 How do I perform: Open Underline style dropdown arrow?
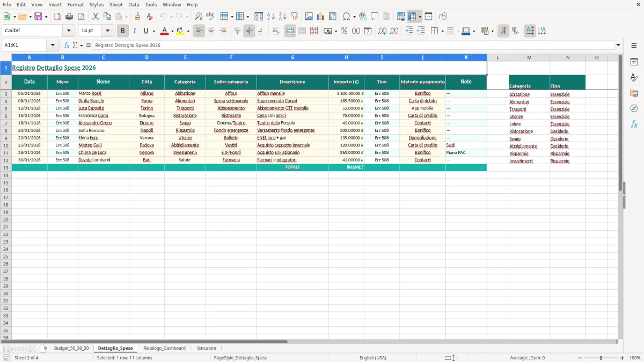point(153,31)
